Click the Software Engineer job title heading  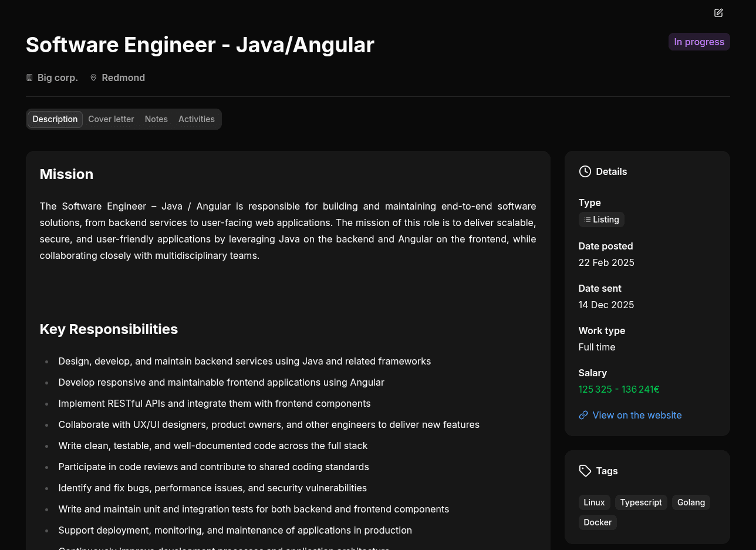pyautogui.click(x=200, y=45)
